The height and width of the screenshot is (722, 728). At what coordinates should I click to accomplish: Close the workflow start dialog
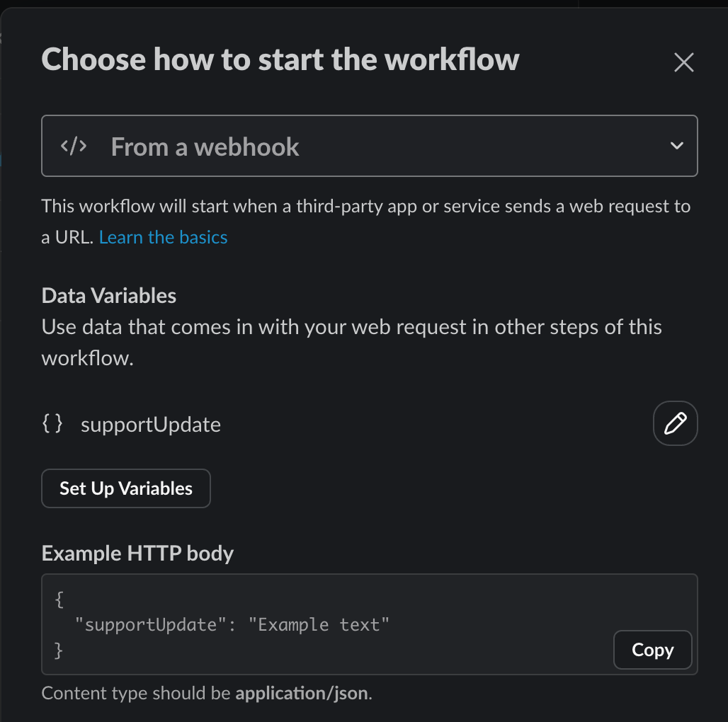pyautogui.click(x=683, y=62)
